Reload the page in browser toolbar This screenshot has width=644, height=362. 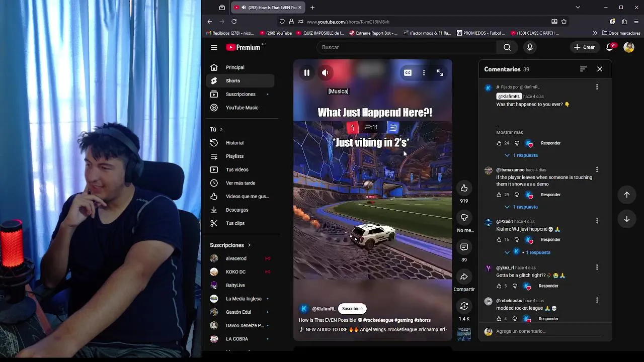234,22
